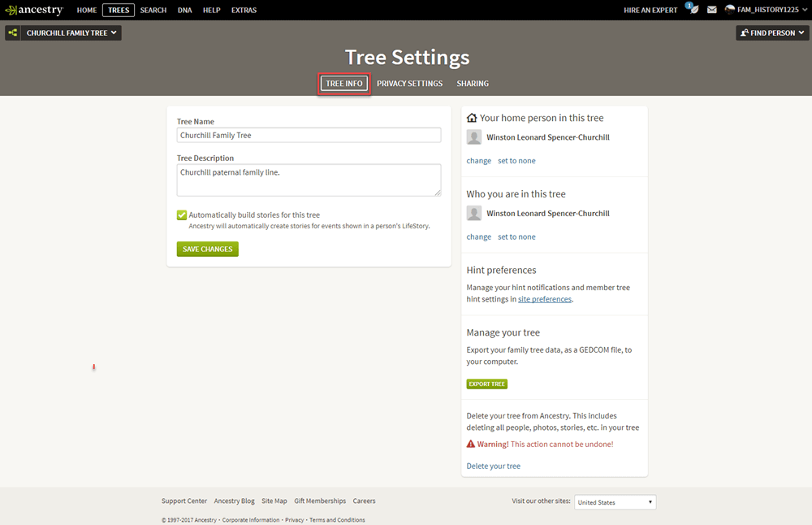Open Careers footer link

tap(364, 501)
